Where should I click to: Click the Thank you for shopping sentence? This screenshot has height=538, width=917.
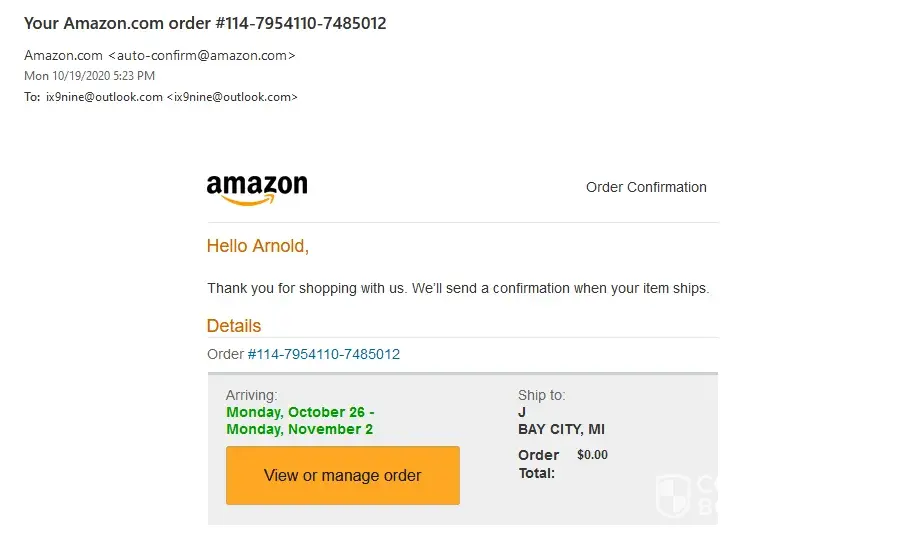click(457, 288)
